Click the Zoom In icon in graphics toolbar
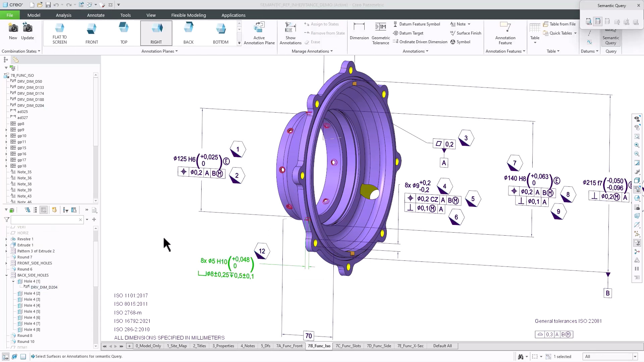 point(637,145)
